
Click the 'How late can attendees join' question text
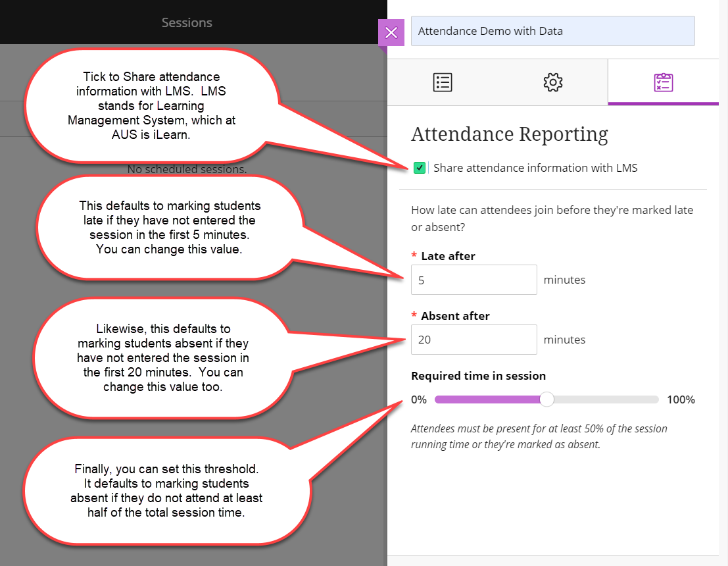[x=552, y=219]
